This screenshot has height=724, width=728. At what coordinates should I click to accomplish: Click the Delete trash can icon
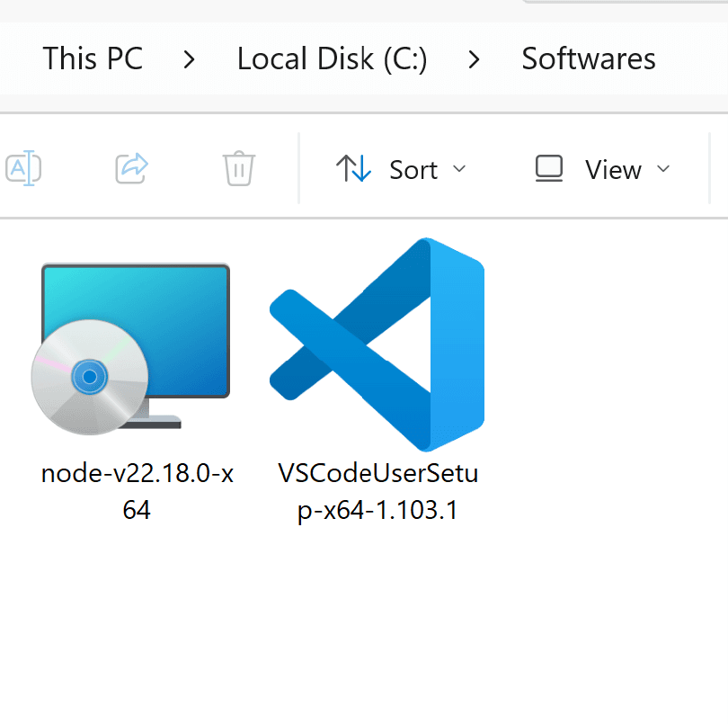point(239,168)
